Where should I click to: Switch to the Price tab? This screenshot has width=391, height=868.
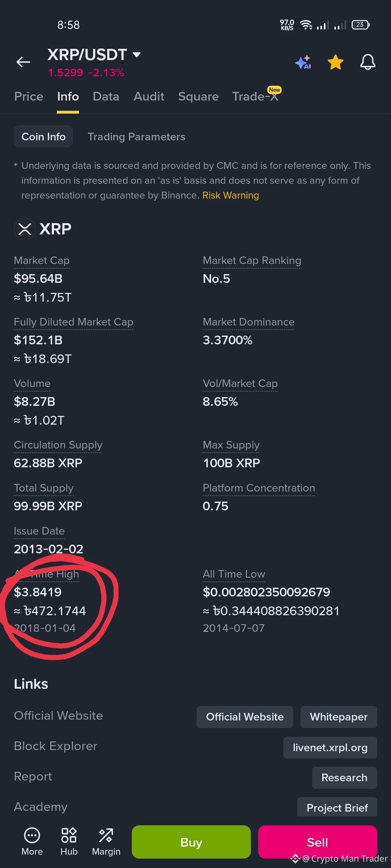coord(29,97)
